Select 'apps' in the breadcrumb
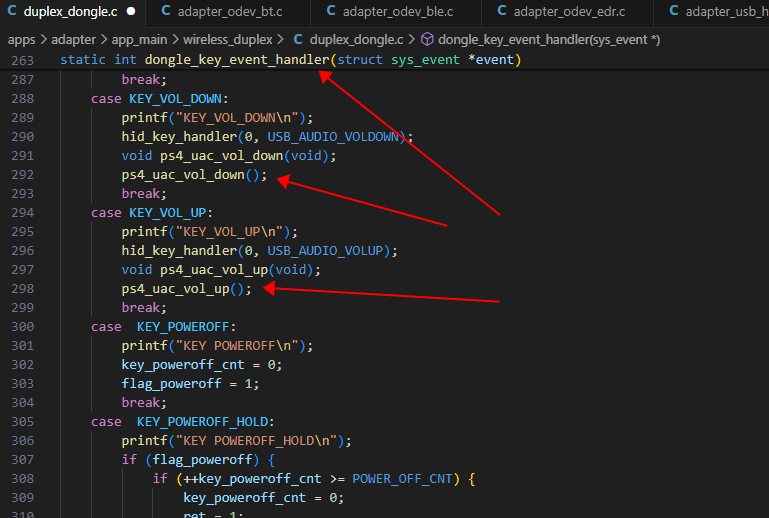769x518 pixels. click(x=22, y=40)
